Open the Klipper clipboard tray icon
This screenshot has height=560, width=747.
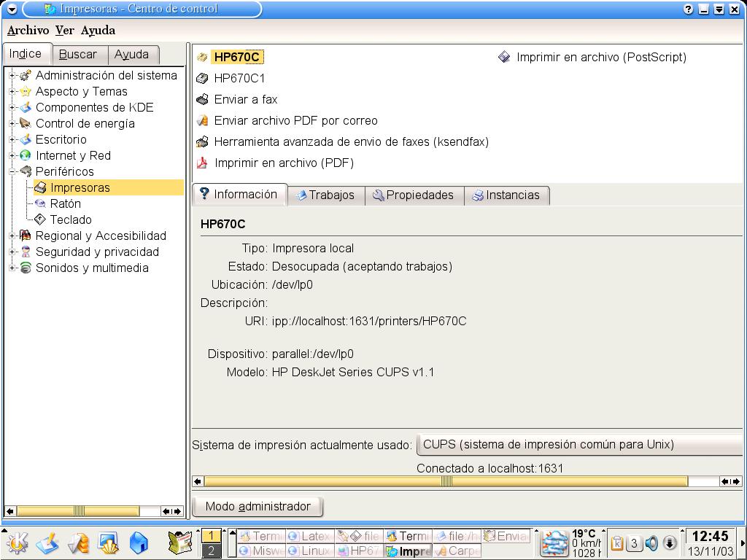[x=617, y=542]
